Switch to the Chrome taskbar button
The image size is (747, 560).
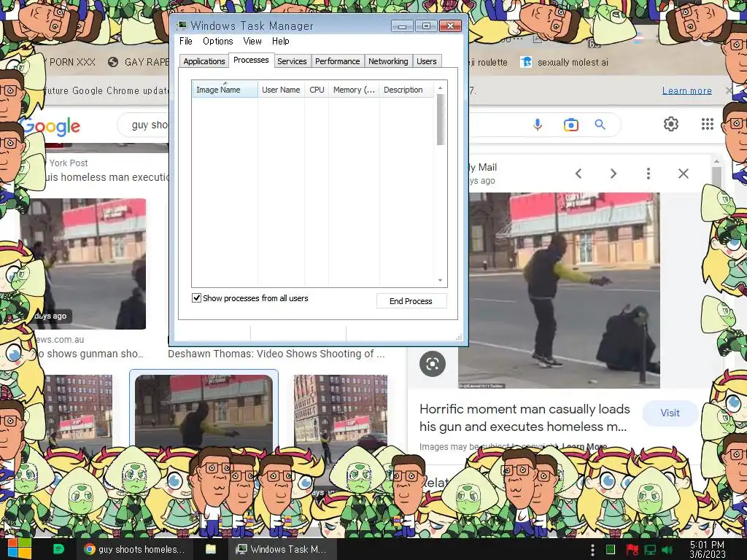(x=135, y=549)
